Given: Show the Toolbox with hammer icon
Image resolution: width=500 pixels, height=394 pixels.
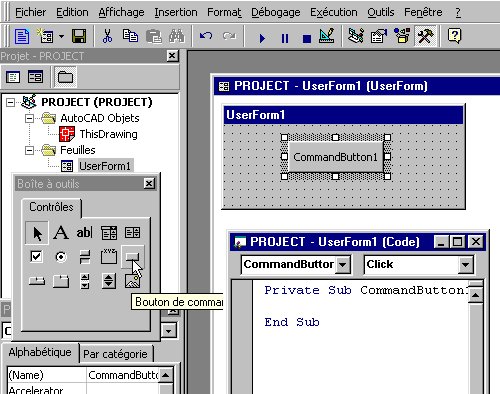Looking at the screenshot, I should coord(425,36).
